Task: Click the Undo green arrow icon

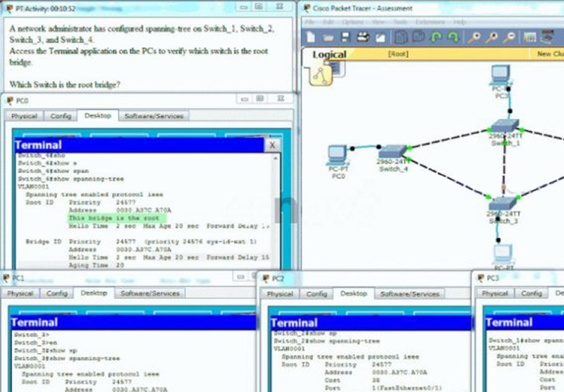Action: pyautogui.click(x=436, y=37)
